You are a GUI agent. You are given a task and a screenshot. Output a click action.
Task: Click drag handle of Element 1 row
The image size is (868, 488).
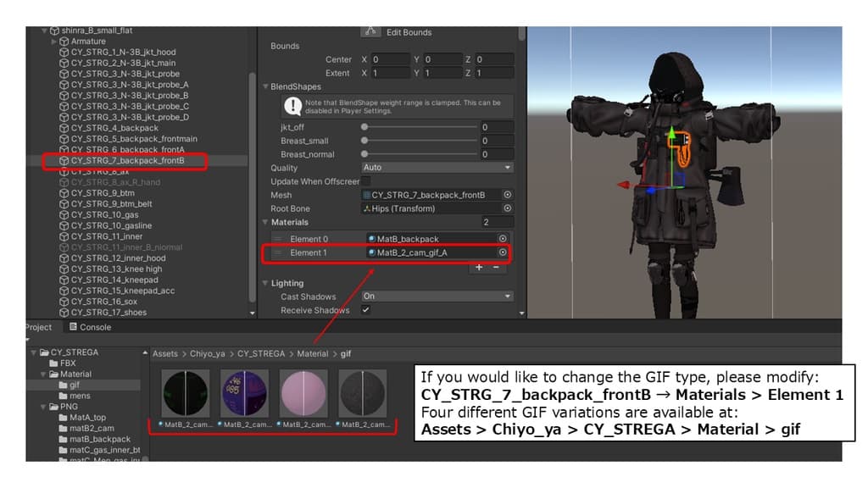pos(278,252)
